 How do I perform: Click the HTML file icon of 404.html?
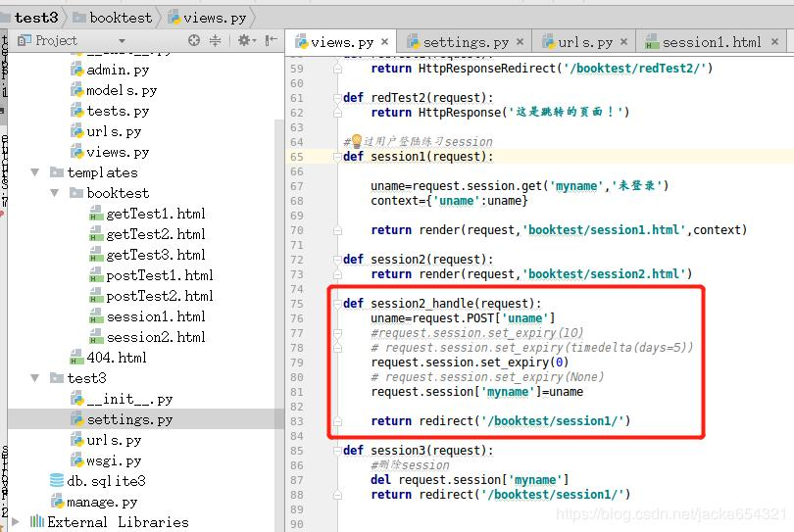76,358
